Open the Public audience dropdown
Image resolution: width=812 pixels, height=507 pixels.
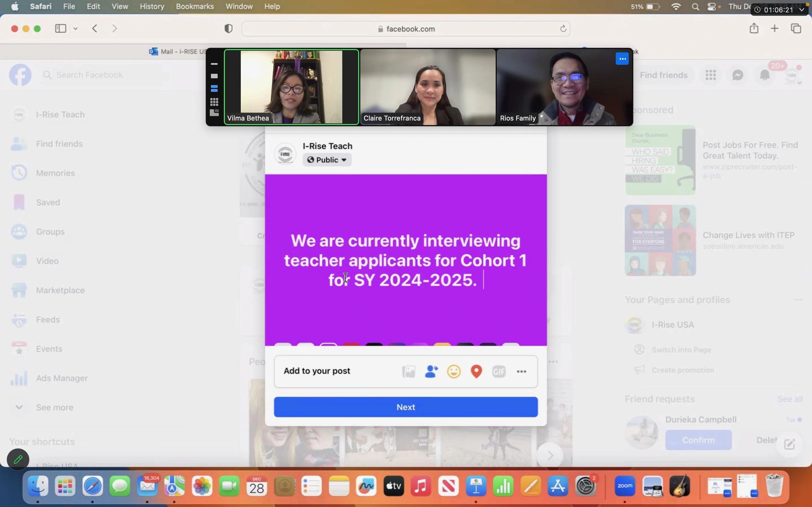[327, 160]
